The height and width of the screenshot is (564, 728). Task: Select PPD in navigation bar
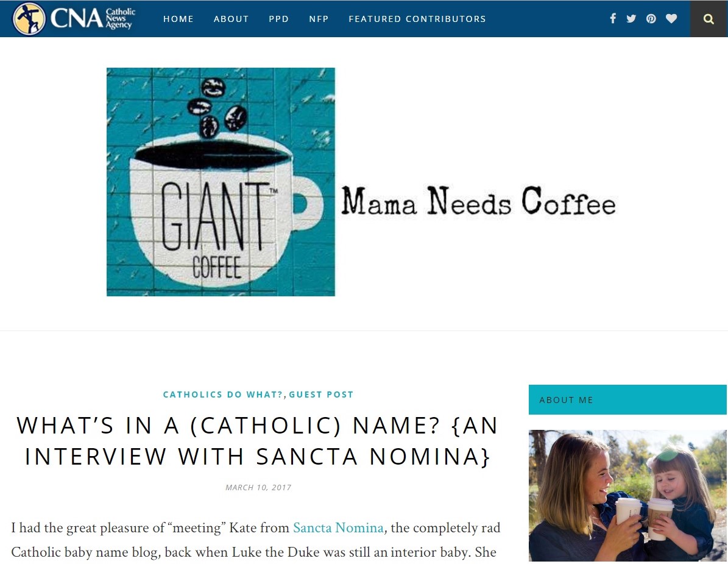pos(278,19)
